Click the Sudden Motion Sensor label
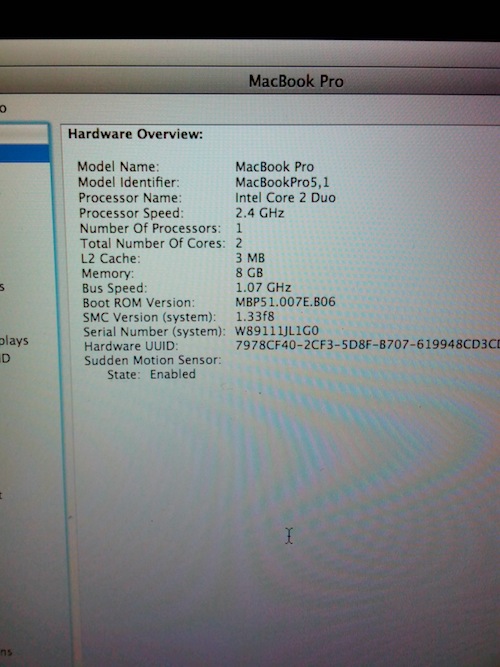Image resolution: width=500 pixels, height=667 pixels. coord(153,360)
